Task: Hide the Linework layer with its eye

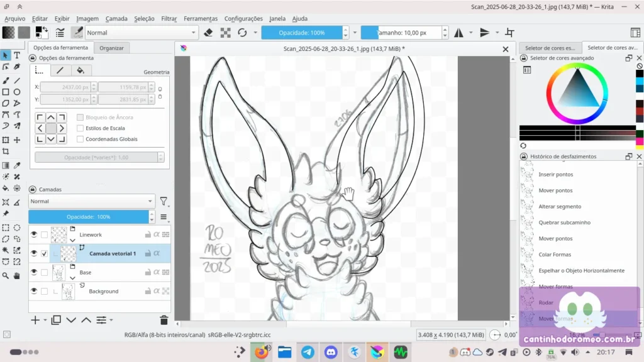Action: click(34, 234)
